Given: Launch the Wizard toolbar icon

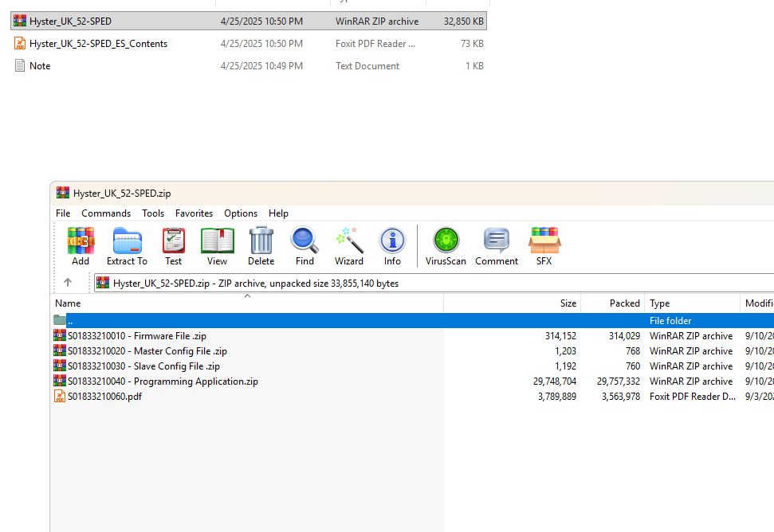Looking at the screenshot, I should [x=348, y=245].
